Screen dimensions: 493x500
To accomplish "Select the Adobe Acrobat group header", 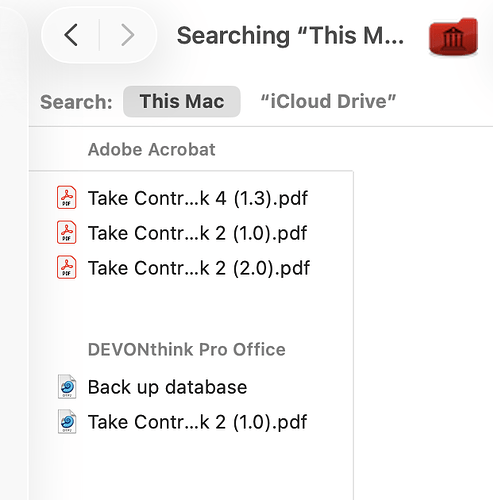I will (152, 149).
